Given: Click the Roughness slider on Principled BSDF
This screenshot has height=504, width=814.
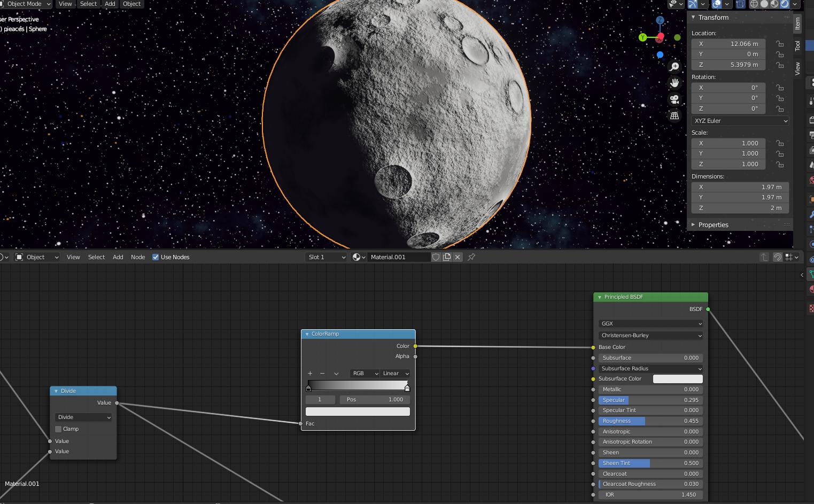Looking at the screenshot, I should pos(650,421).
